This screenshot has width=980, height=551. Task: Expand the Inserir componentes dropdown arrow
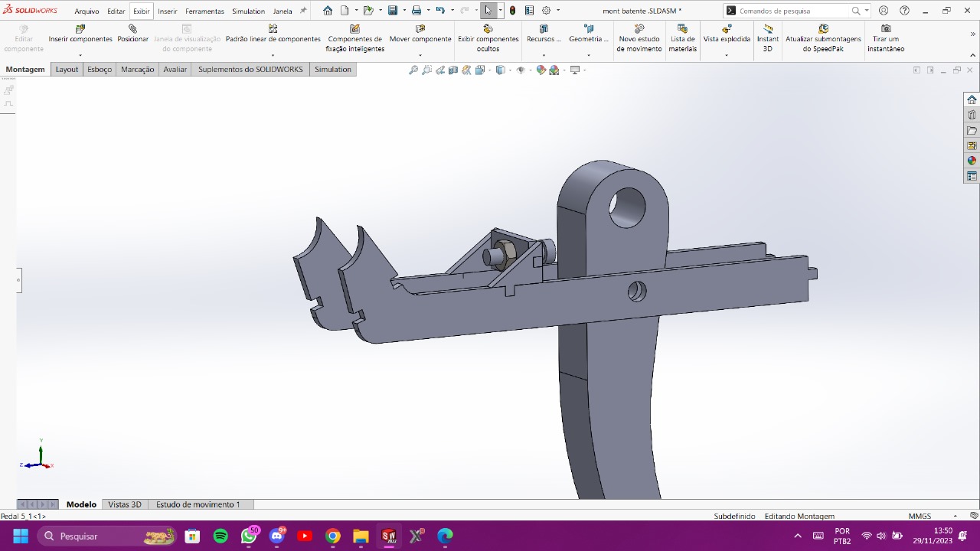80,56
